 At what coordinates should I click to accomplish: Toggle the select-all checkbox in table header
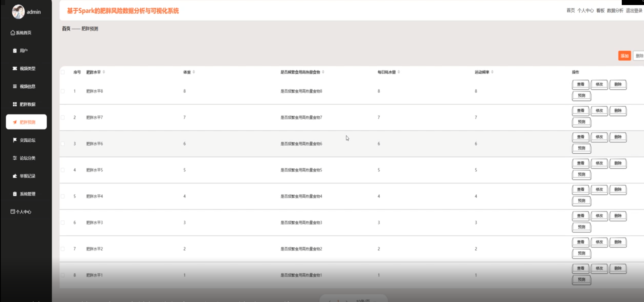(x=63, y=72)
